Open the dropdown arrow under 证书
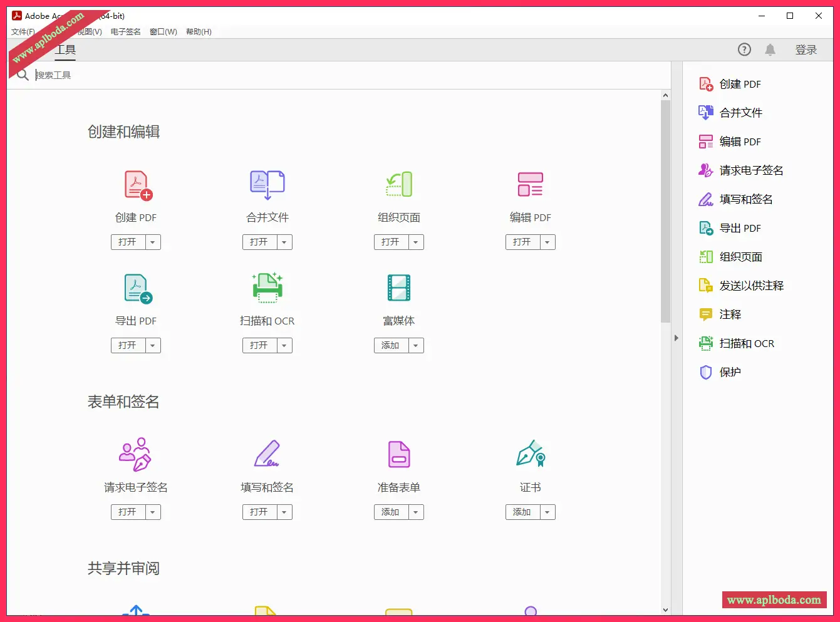This screenshot has height=622, width=840. (x=547, y=512)
